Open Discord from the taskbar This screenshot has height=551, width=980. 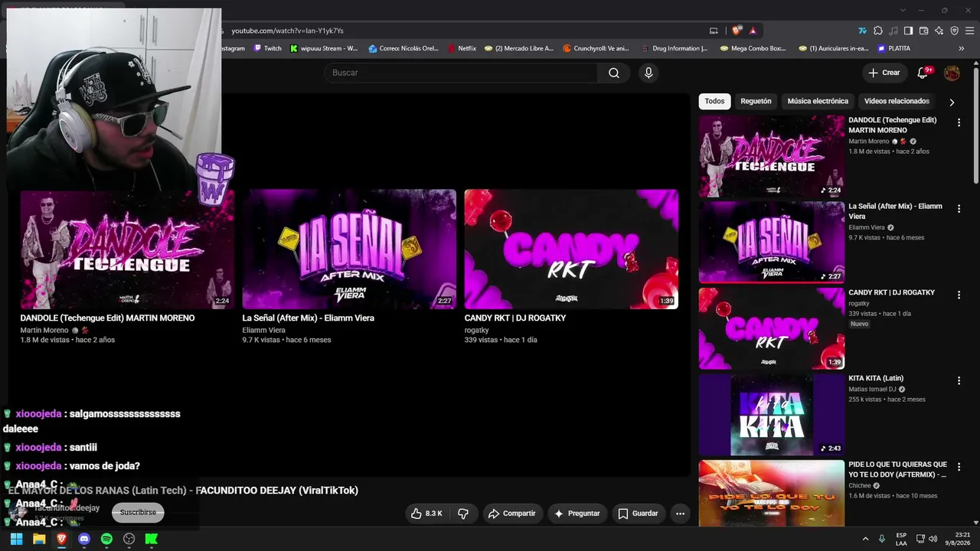coord(84,539)
